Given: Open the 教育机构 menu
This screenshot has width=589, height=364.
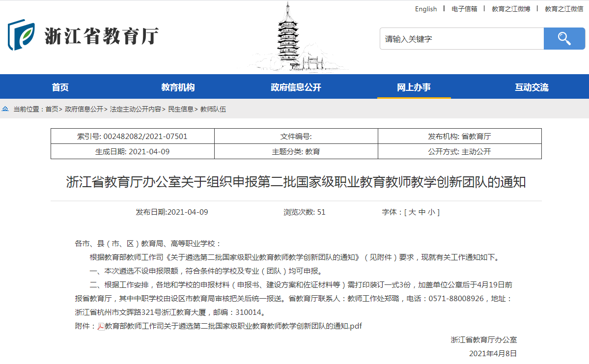Looking at the screenshot, I should [x=177, y=86].
